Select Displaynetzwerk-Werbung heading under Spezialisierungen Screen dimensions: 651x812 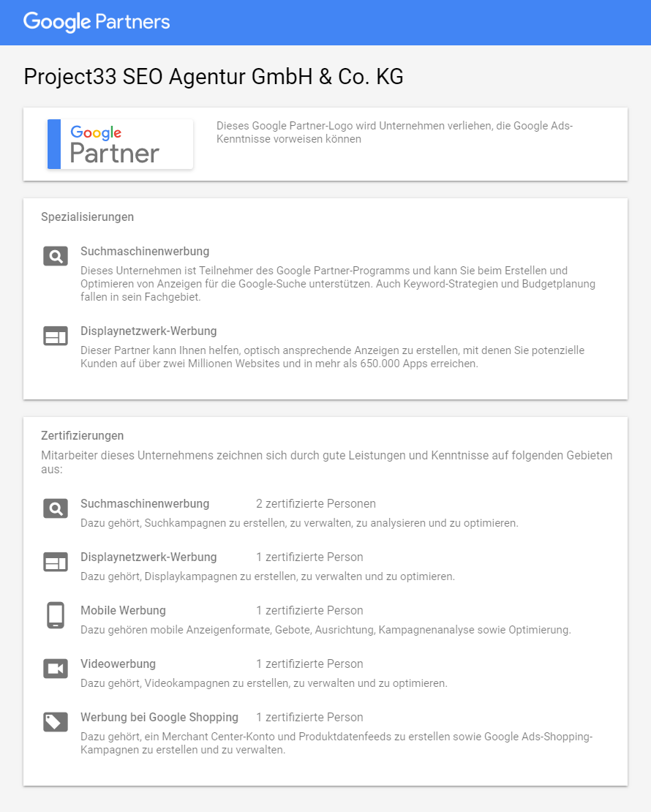148,331
